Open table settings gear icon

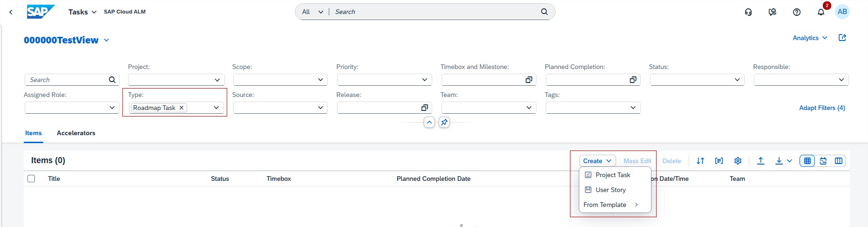point(738,161)
